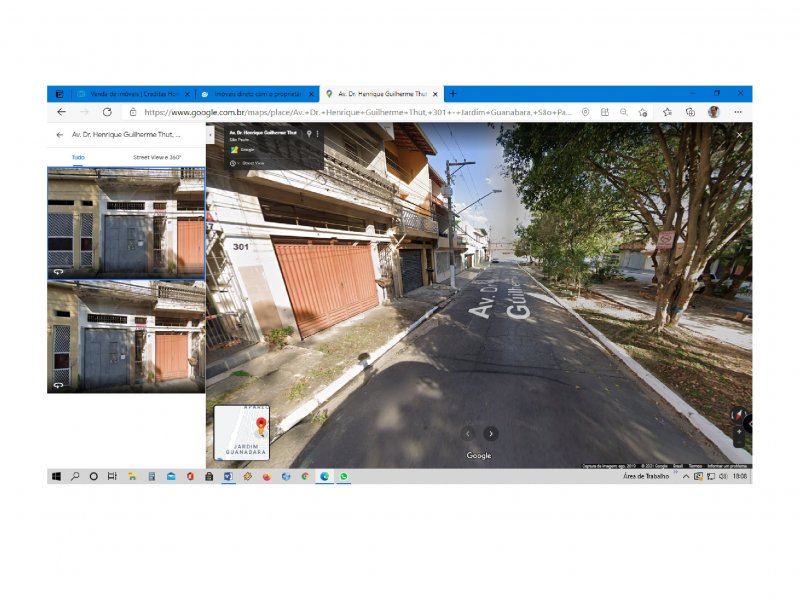The image size is (800, 600).
Task: Refresh the current browser page
Action: [107, 112]
